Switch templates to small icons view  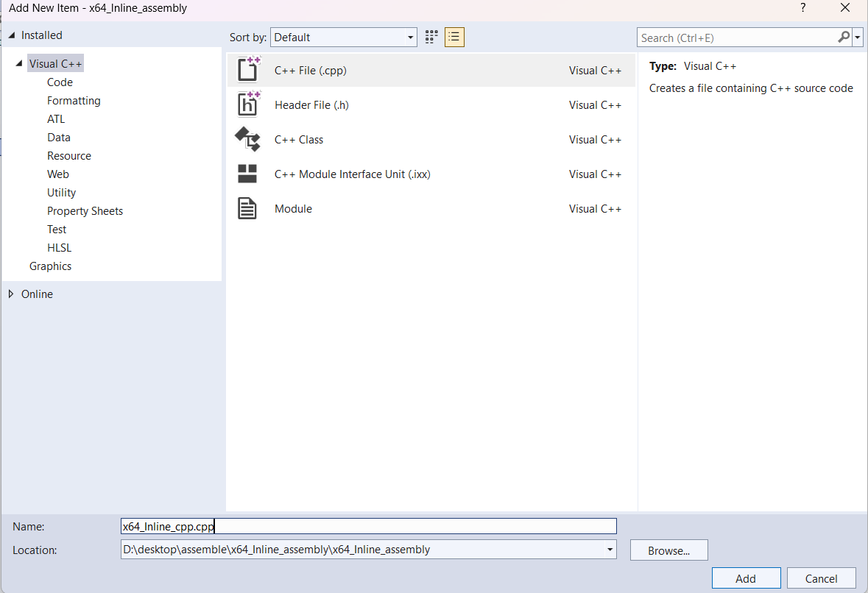pyautogui.click(x=431, y=37)
